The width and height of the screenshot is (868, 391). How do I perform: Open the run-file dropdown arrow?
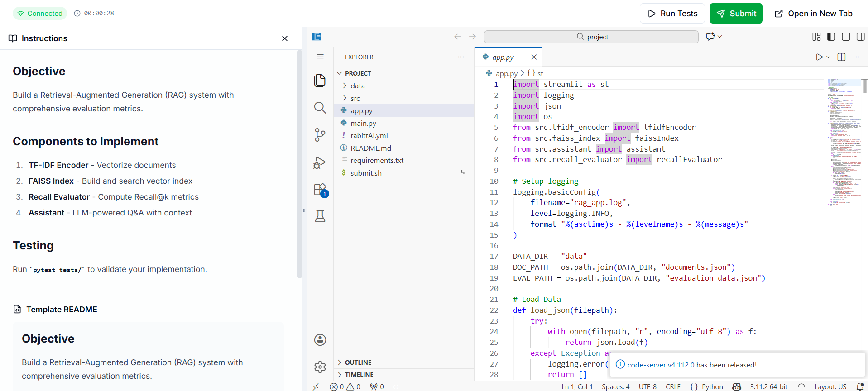[x=829, y=57]
